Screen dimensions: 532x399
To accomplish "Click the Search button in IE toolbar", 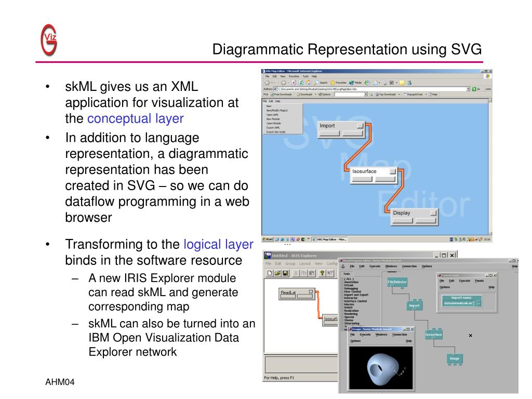I will [321, 83].
